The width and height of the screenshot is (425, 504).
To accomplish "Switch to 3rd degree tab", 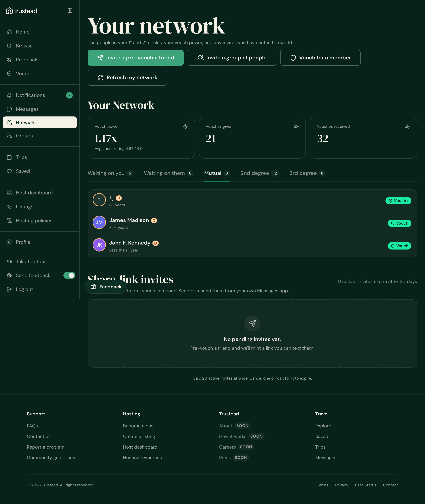I will coord(307,173).
